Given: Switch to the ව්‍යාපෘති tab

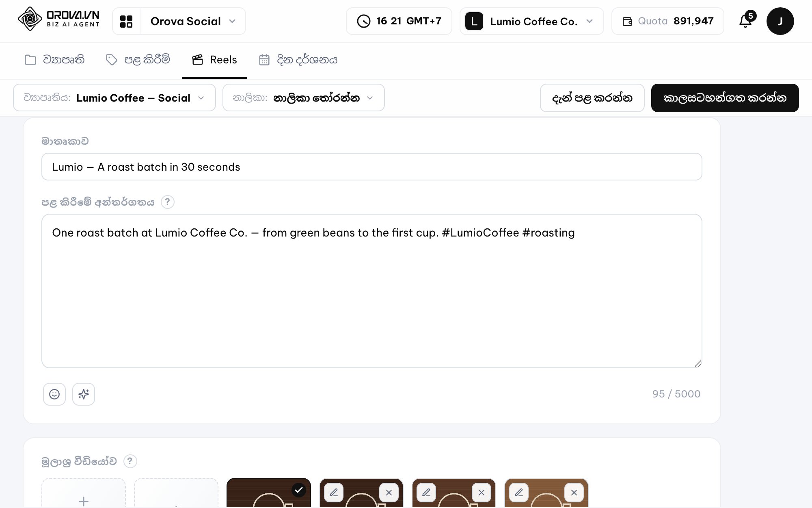Looking at the screenshot, I should pyautogui.click(x=54, y=60).
